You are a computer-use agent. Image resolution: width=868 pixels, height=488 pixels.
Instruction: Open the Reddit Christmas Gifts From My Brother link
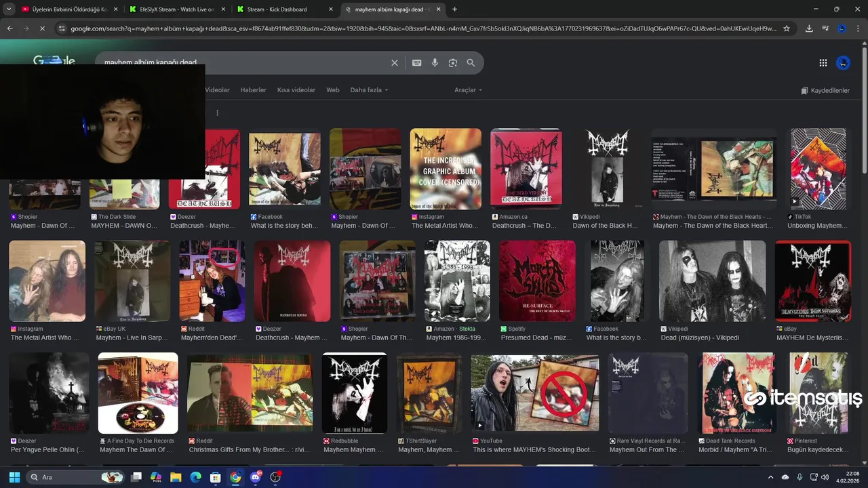(x=249, y=449)
